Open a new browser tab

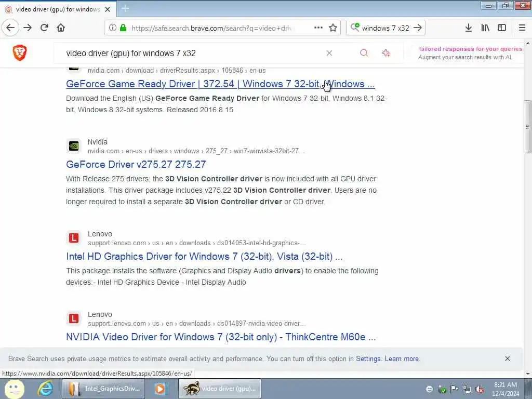tap(125, 8)
